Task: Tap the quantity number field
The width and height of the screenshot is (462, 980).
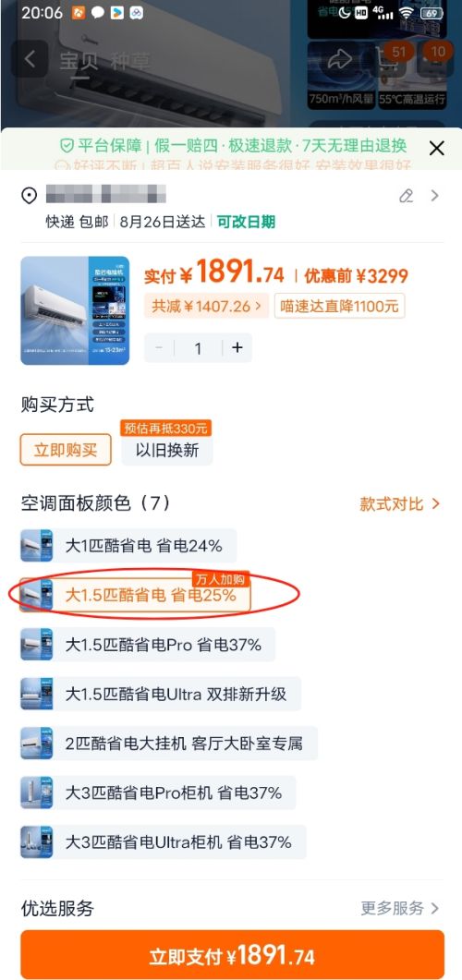Action: point(198,347)
